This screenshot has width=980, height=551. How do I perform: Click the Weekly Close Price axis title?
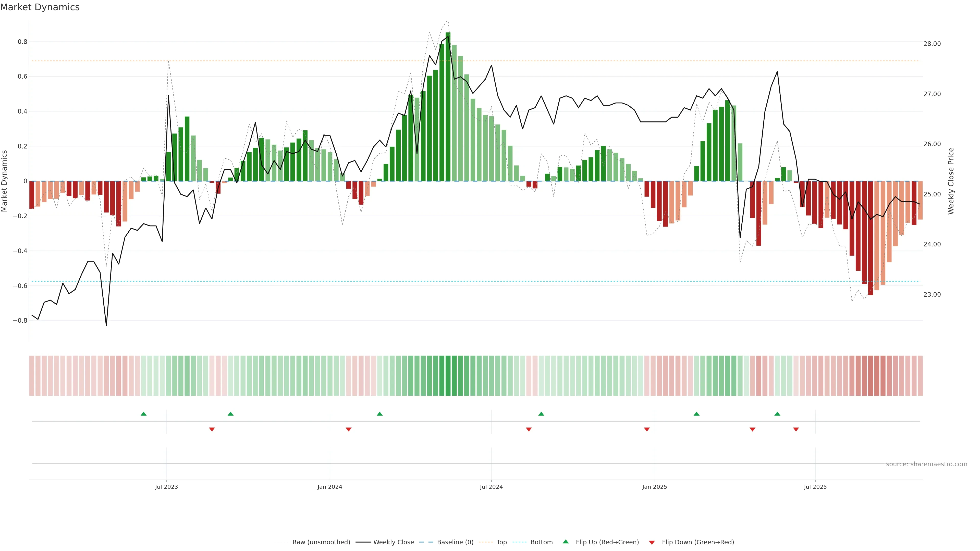pyautogui.click(x=951, y=181)
